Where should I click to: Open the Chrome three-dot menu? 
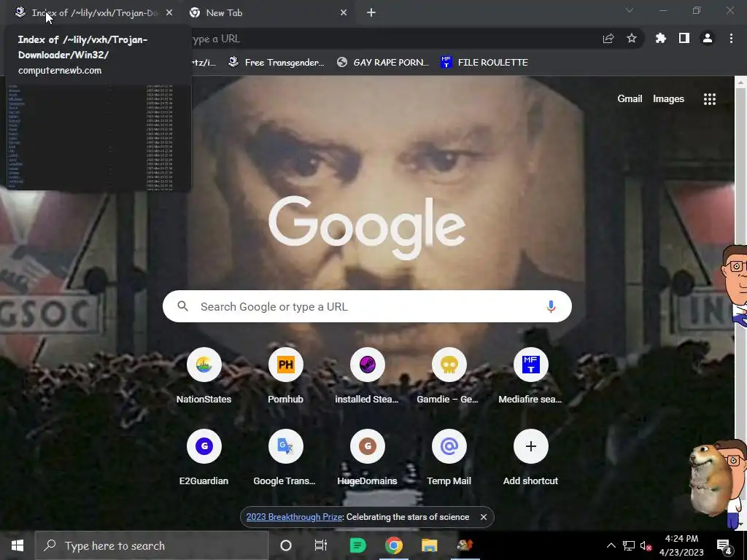click(731, 39)
